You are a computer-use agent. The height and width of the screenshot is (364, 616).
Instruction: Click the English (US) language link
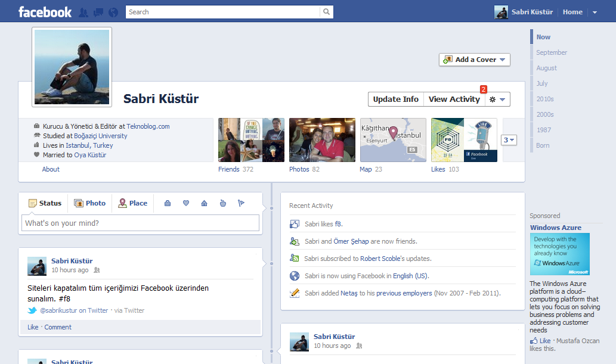(x=410, y=276)
